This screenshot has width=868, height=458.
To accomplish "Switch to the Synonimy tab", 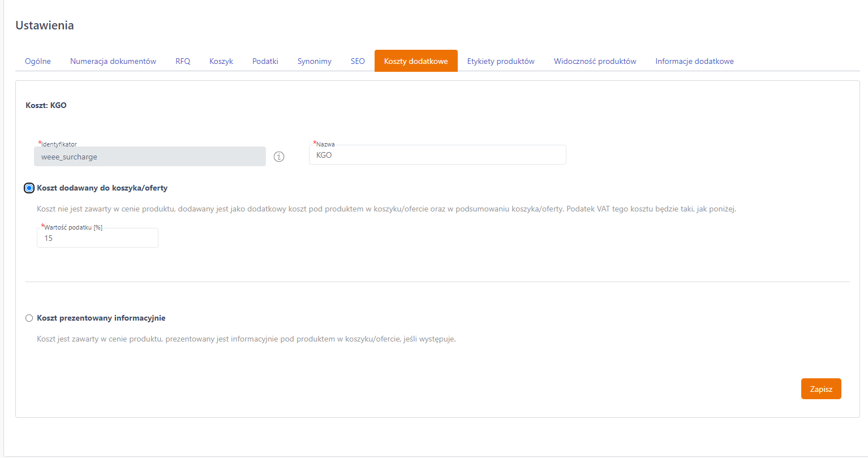I will click(315, 61).
